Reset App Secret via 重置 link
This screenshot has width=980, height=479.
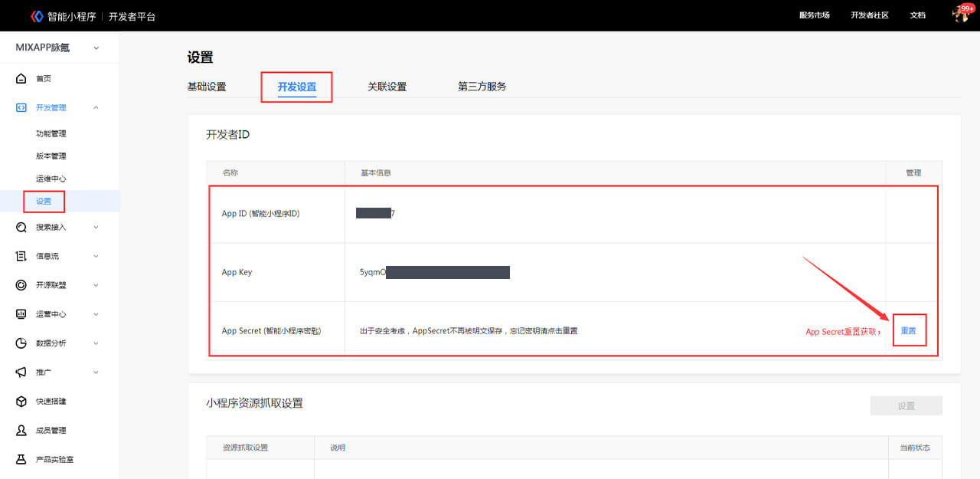point(910,330)
